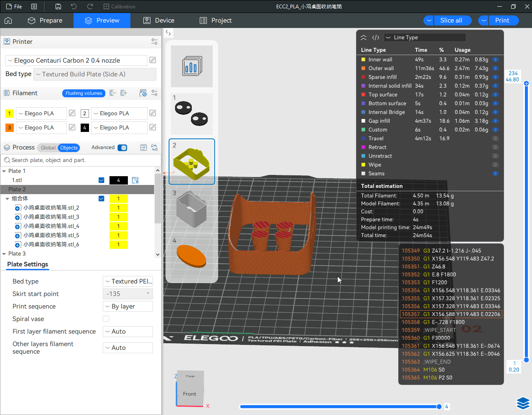Hide Outer wall lines with eye icon
The width and height of the screenshot is (532, 415).
(495, 68)
